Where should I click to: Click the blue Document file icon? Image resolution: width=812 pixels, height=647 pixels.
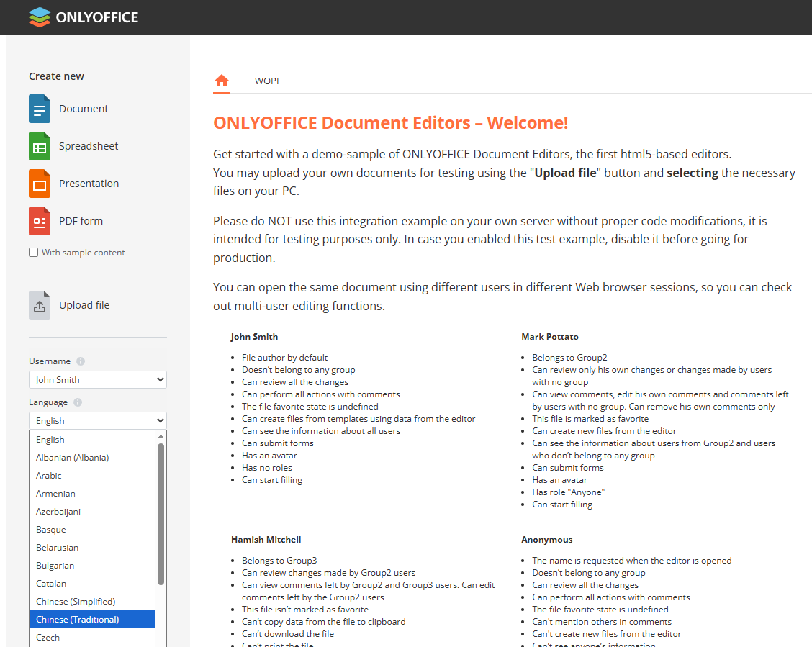(x=40, y=109)
